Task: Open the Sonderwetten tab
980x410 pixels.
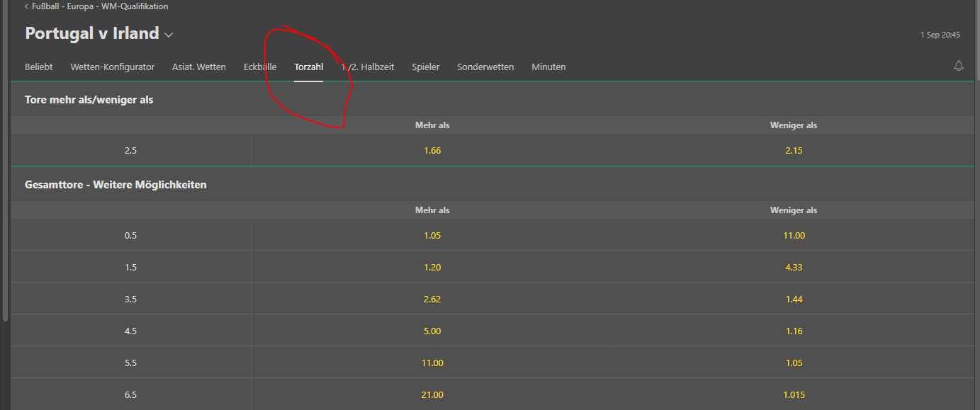Action: (485, 67)
